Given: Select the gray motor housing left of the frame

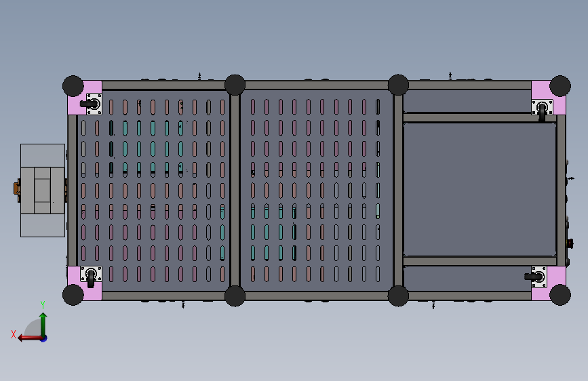Looking at the screenshot, I should [43, 190].
